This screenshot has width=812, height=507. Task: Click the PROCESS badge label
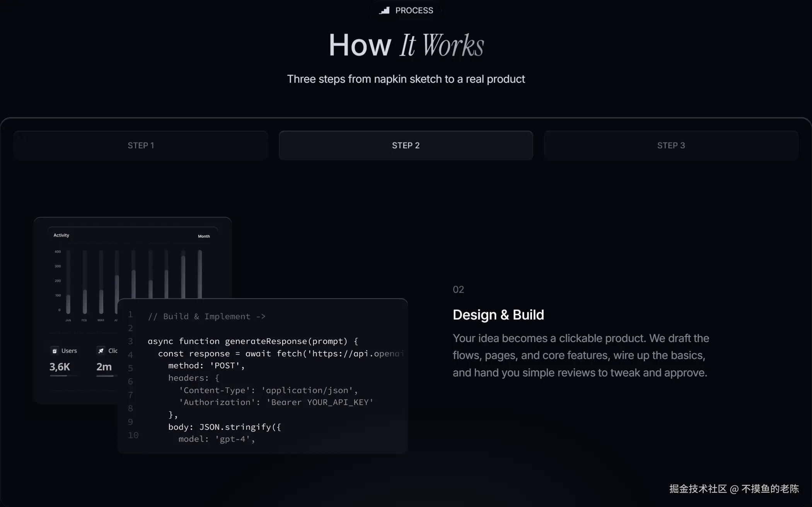pyautogui.click(x=414, y=10)
